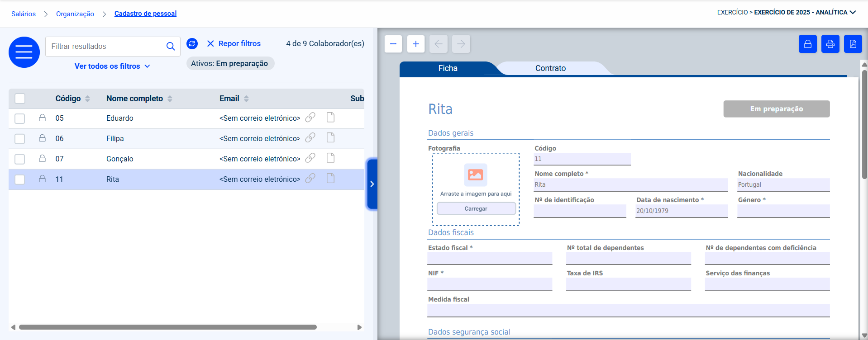
Task: Click the Em preparação status button
Action: (x=777, y=109)
